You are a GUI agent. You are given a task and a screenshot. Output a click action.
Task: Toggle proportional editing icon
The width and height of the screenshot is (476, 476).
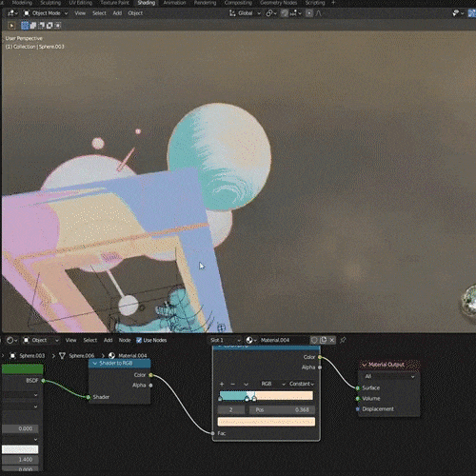309,13
